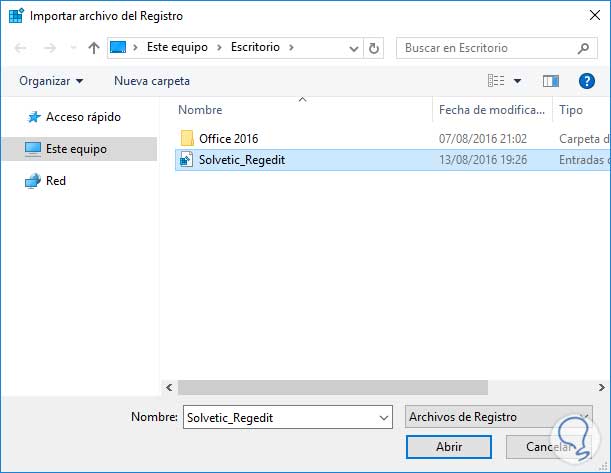Click the Solvetic_Regedit registry file icon

(x=185, y=159)
